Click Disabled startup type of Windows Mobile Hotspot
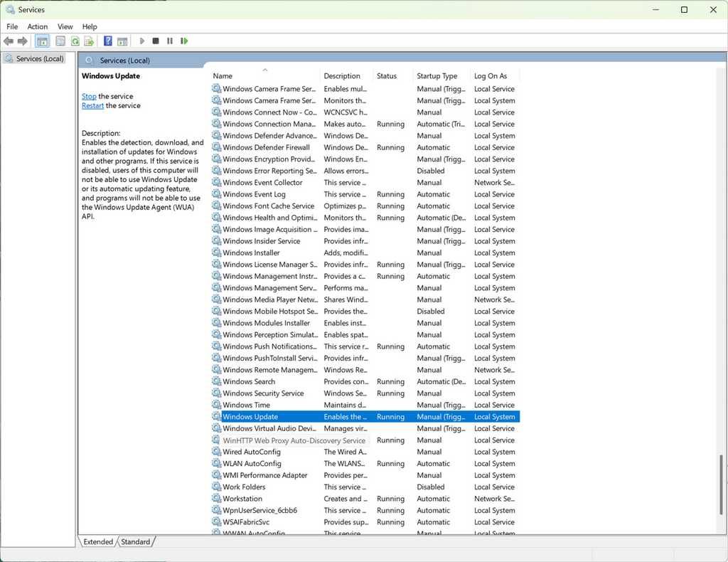Image resolution: width=728 pixels, height=562 pixels. coord(430,311)
